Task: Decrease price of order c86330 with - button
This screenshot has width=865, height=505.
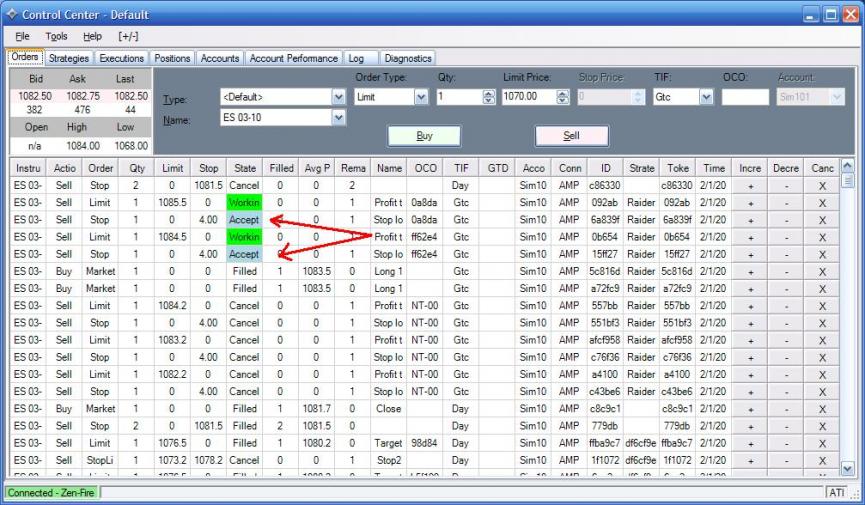Action: click(x=786, y=185)
